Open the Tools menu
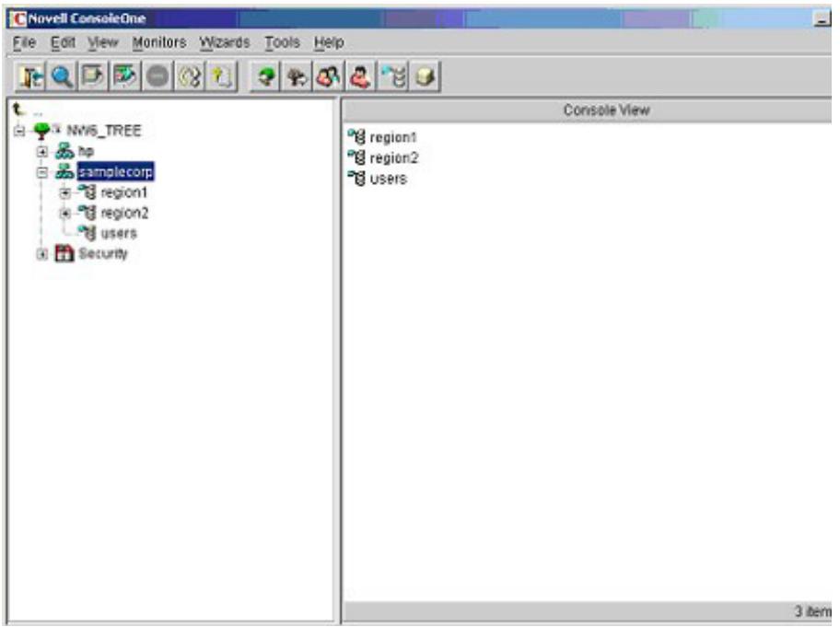The image size is (840, 627). [x=283, y=42]
